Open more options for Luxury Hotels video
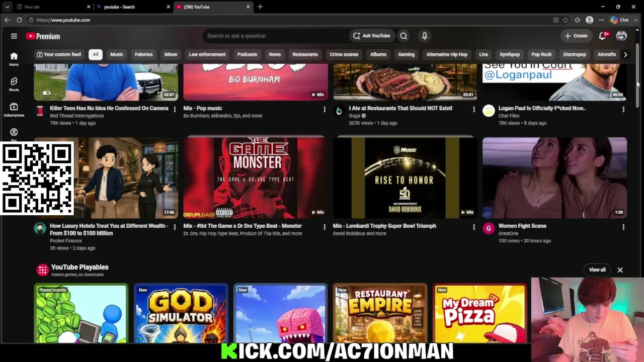Image resolution: width=644 pixels, height=362 pixels. click(x=175, y=227)
